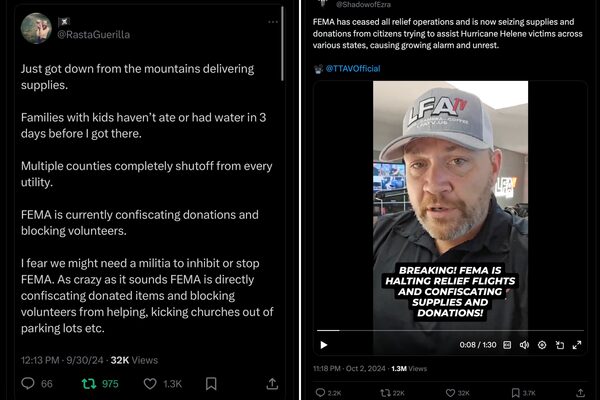Screen dimensions: 600x400
Task: Mute the video volume
Action: pyautogui.click(x=524, y=345)
